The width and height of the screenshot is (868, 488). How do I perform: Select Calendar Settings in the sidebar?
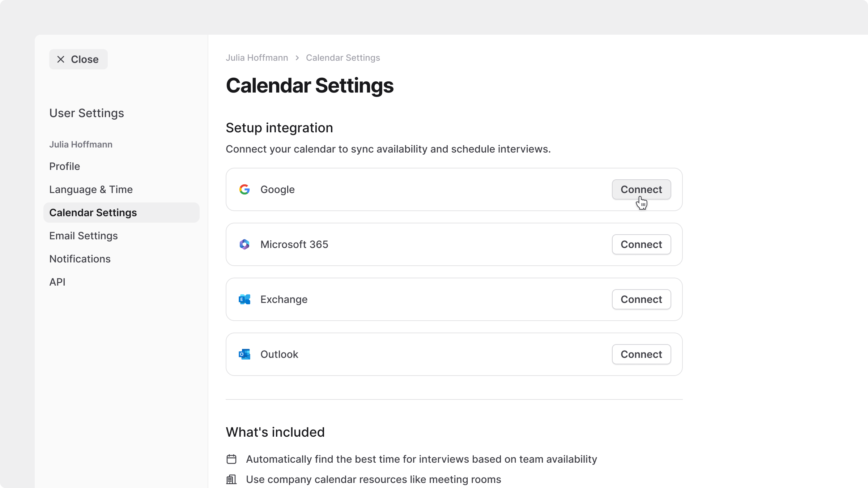coord(93,213)
